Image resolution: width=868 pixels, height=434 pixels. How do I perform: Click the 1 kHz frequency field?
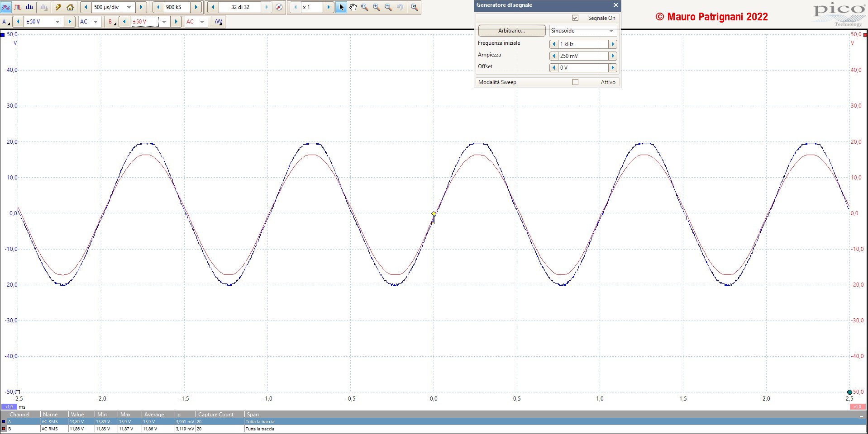[x=583, y=44]
